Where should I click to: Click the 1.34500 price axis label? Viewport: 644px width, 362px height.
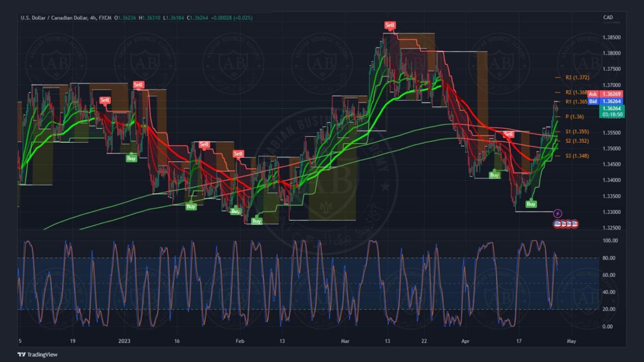coord(611,165)
